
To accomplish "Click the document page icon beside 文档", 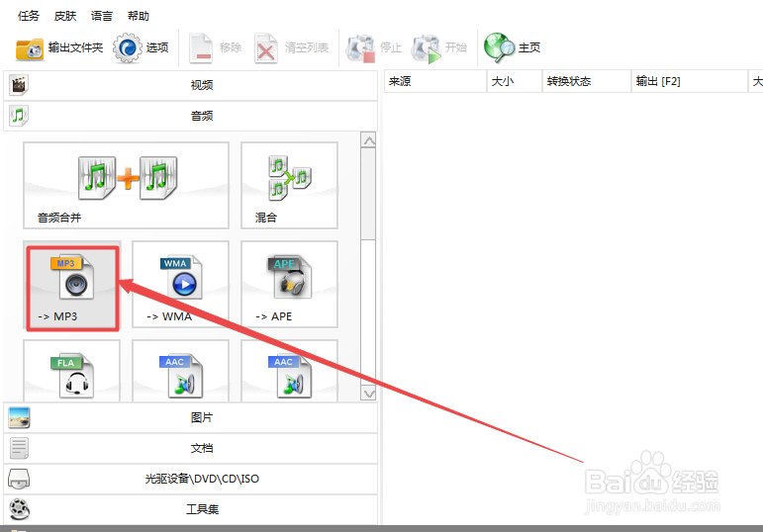I will coord(19,448).
